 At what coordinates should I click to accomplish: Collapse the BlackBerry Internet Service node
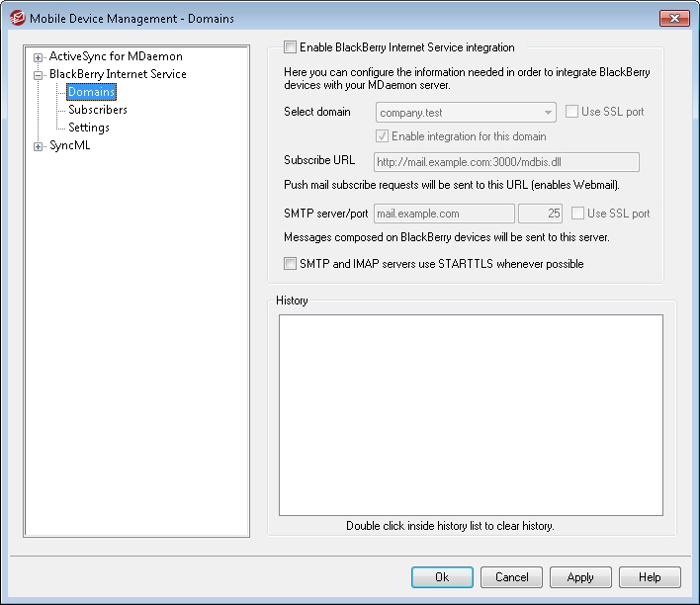[38, 75]
